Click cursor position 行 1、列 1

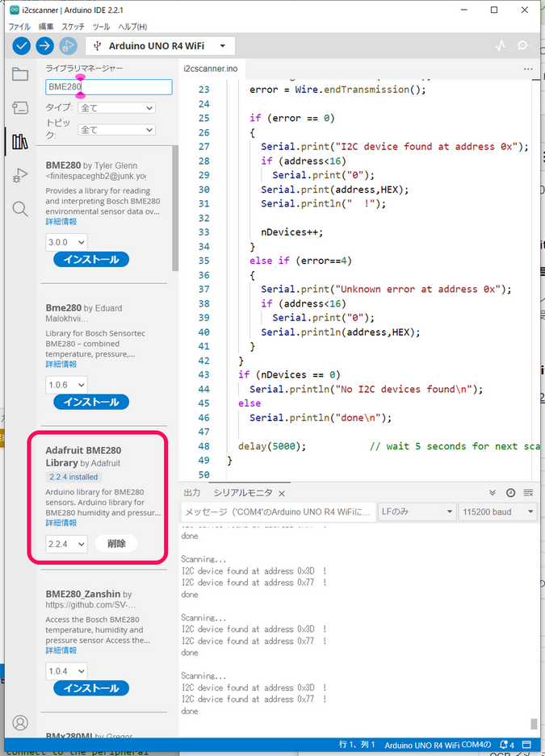[x=357, y=745]
